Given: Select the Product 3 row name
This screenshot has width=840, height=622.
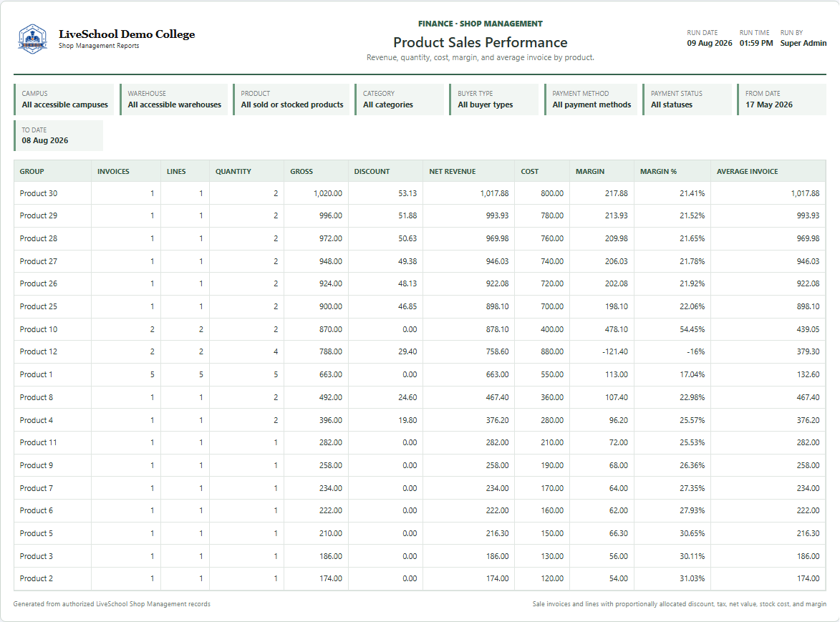Looking at the screenshot, I should point(37,556).
